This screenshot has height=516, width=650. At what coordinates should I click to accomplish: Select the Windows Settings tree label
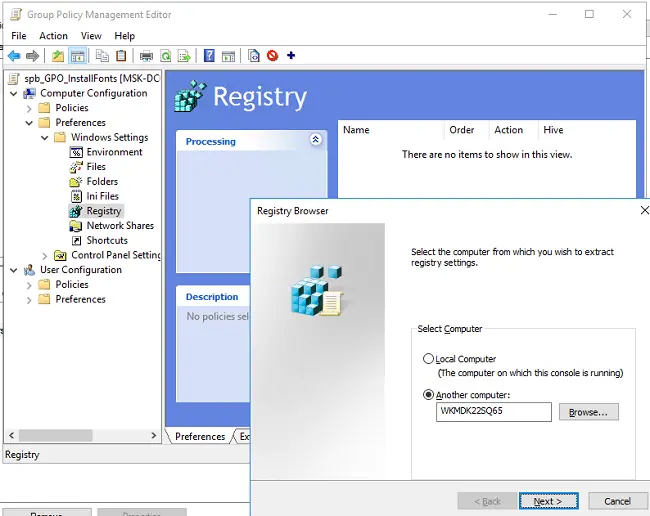(x=109, y=138)
